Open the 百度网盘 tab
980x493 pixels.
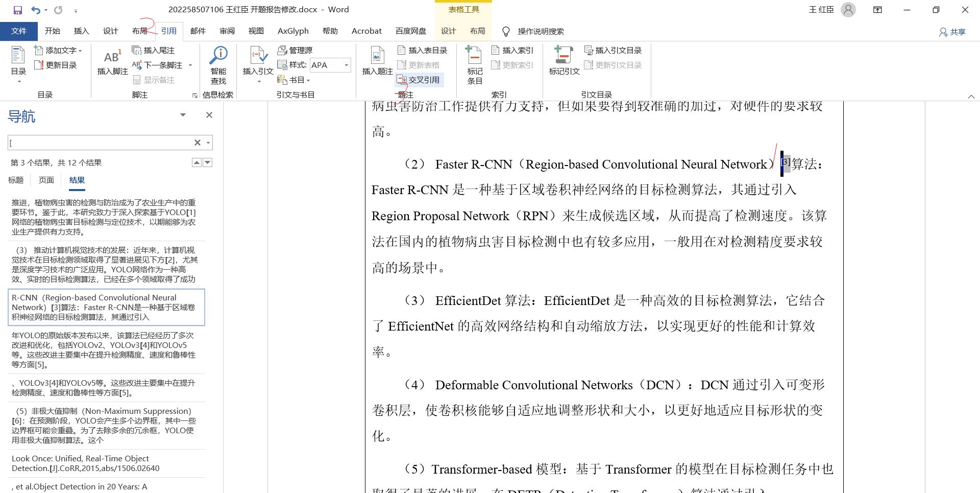point(411,31)
